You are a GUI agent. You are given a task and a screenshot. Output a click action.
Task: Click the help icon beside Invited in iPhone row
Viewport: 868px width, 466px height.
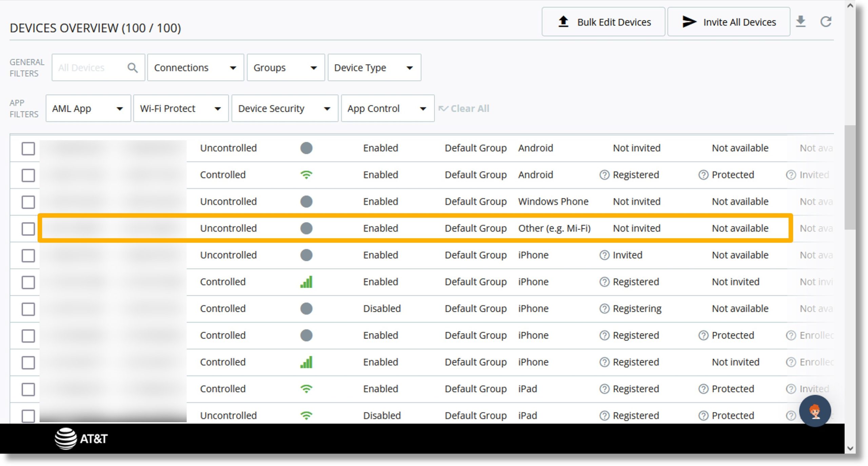604,255
